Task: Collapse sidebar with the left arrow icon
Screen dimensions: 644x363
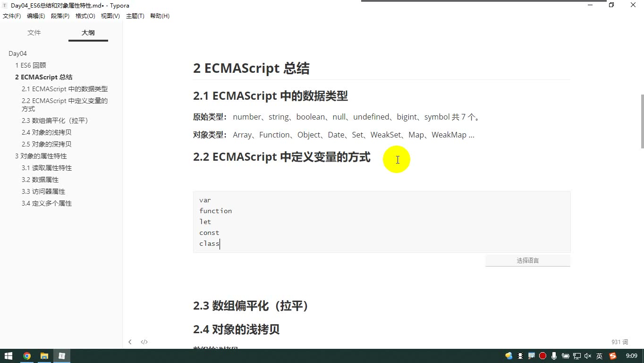Action: (x=130, y=342)
